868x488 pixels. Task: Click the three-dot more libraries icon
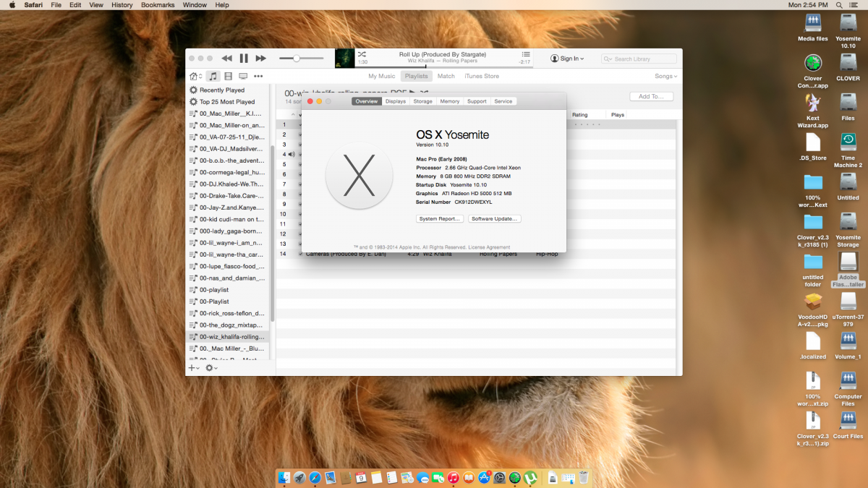coord(258,76)
